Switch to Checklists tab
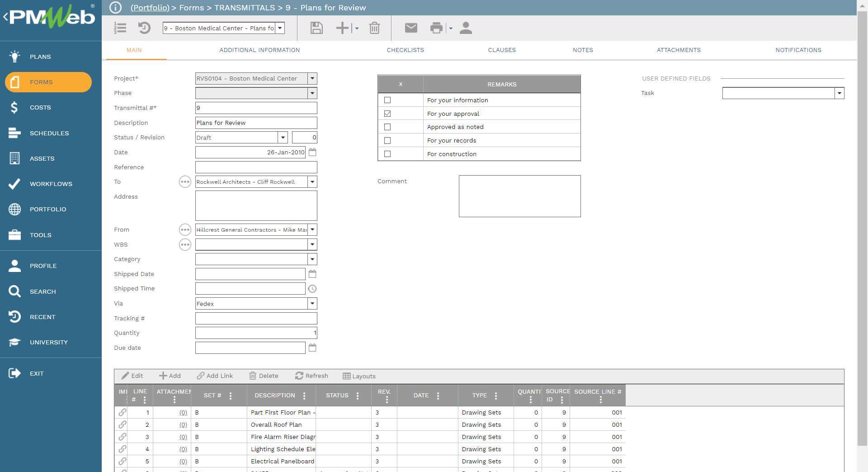The width and height of the screenshot is (868, 472). pyautogui.click(x=406, y=50)
